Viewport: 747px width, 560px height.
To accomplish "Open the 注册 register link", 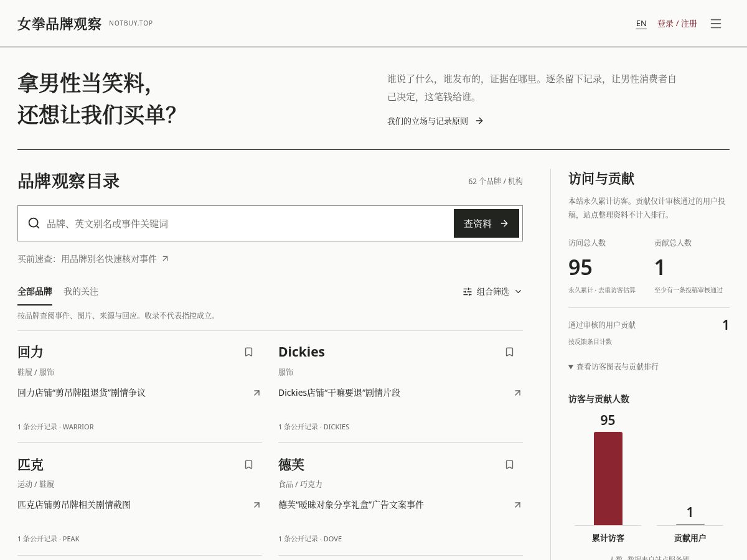I will click(x=689, y=24).
